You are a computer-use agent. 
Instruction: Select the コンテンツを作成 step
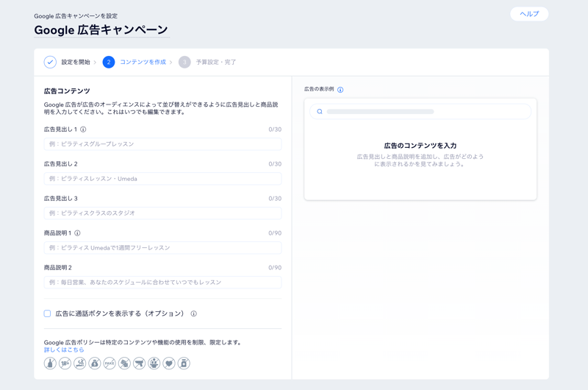(143, 62)
